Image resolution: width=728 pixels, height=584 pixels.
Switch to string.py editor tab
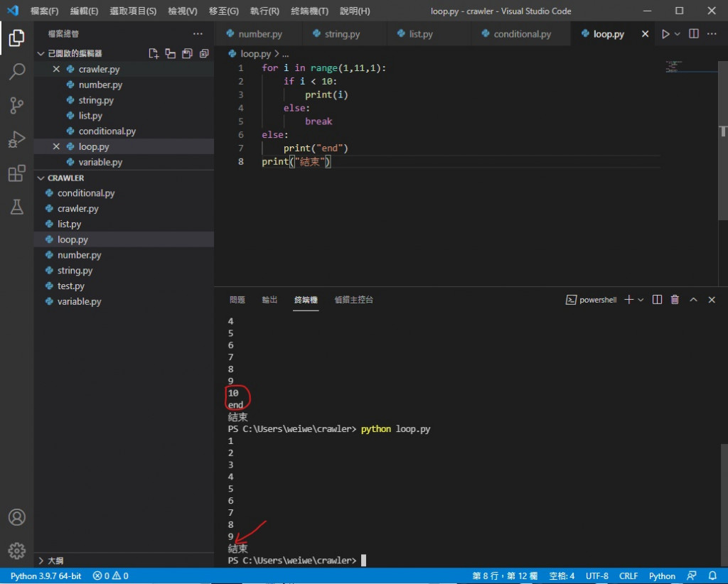coord(345,34)
